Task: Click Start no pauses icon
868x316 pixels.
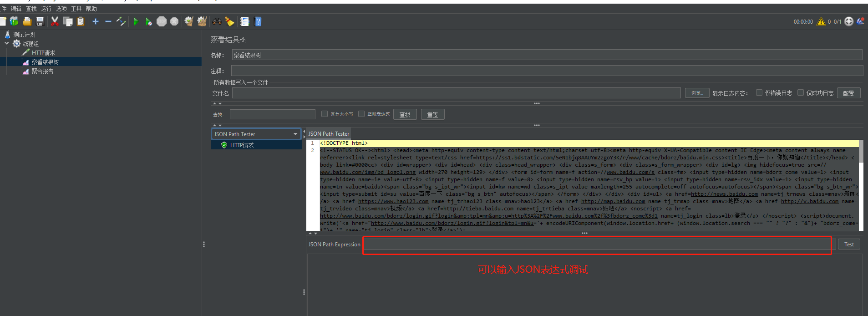Action: click(148, 21)
